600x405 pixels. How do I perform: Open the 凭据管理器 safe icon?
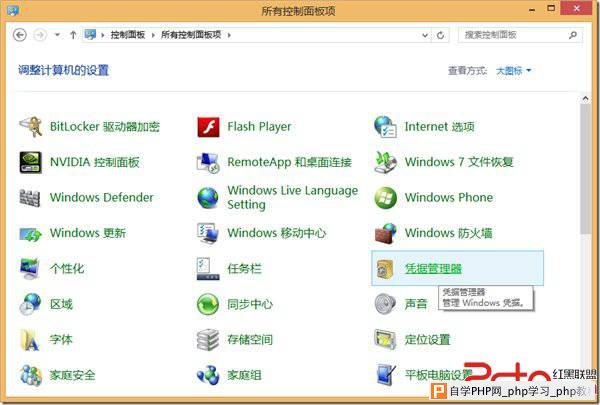(x=385, y=269)
